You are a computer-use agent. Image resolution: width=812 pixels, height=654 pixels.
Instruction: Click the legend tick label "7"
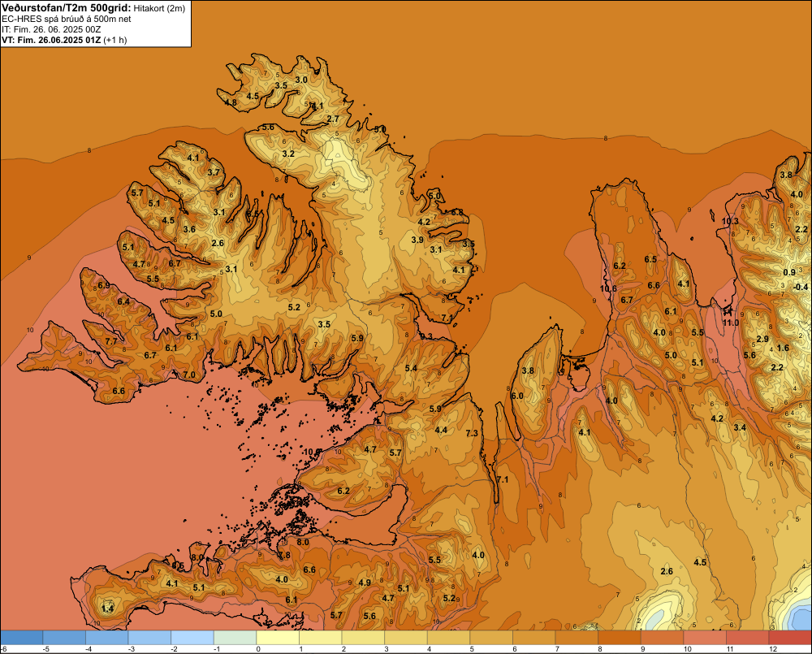(555, 649)
